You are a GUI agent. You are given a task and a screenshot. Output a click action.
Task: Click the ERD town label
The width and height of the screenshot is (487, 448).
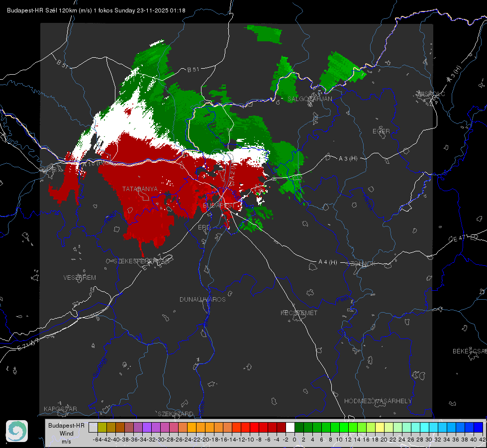(204, 227)
